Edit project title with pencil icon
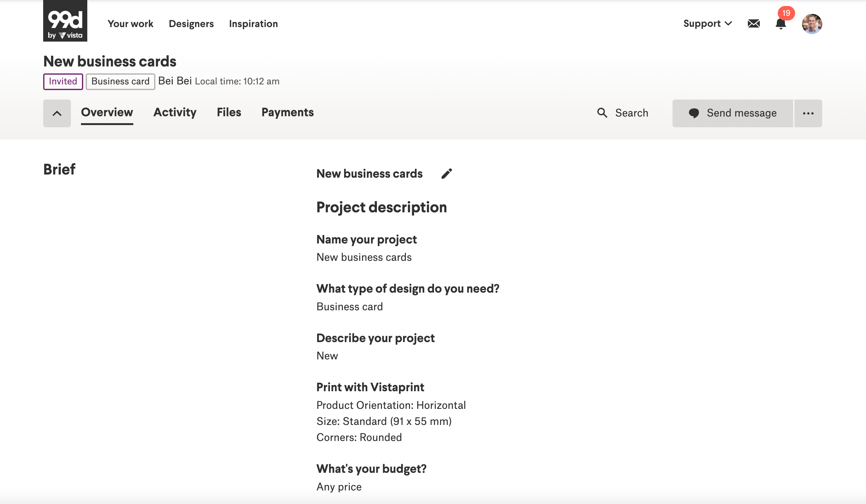This screenshot has width=866, height=504. [x=447, y=174]
